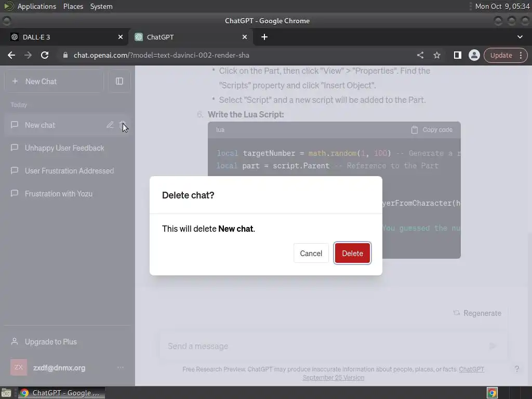Image resolution: width=532 pixels, height=399 pixels.
Task: Open the Places menu
Action: (73, 6)
